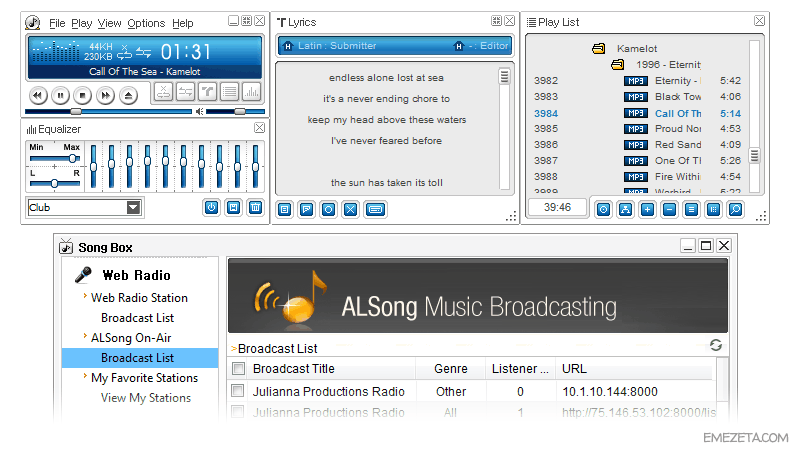Open View My Stations link

[x=146, y=398]
